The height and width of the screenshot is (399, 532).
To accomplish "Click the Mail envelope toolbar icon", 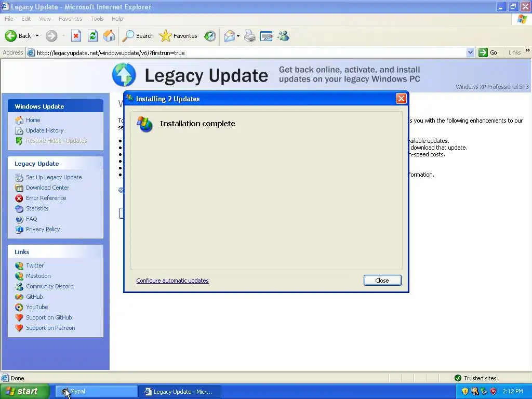I will pos(230,36).
